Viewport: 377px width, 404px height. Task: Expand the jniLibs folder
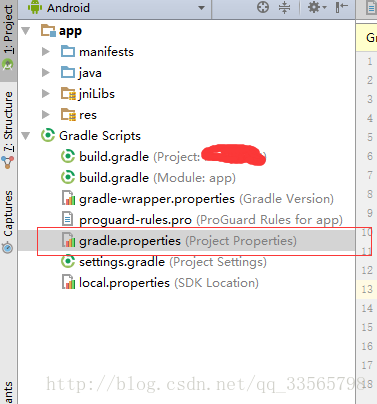tap(46, 94)
